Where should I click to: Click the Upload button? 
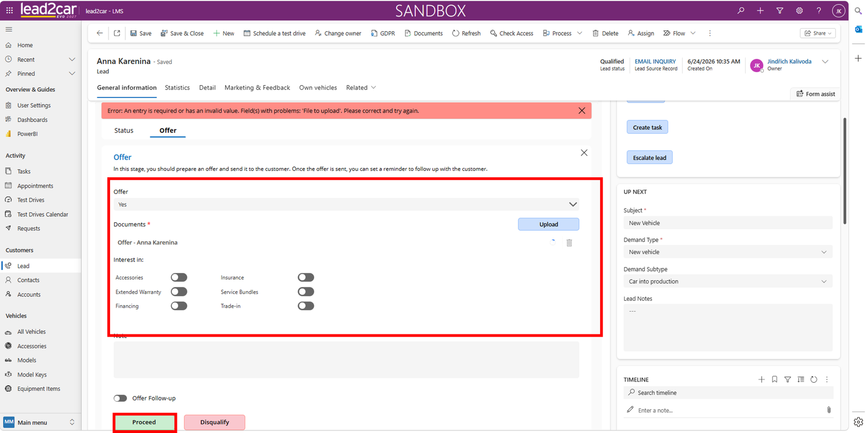tap(548, 224)
